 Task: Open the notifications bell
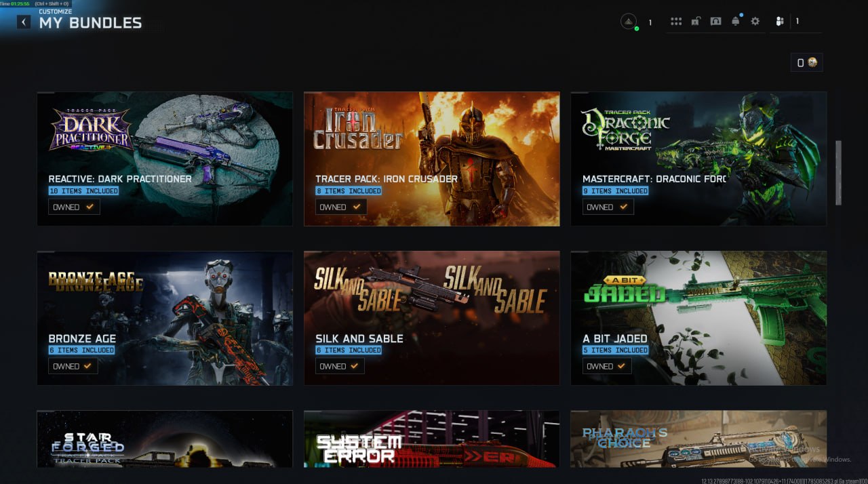[x=736, y=22]
